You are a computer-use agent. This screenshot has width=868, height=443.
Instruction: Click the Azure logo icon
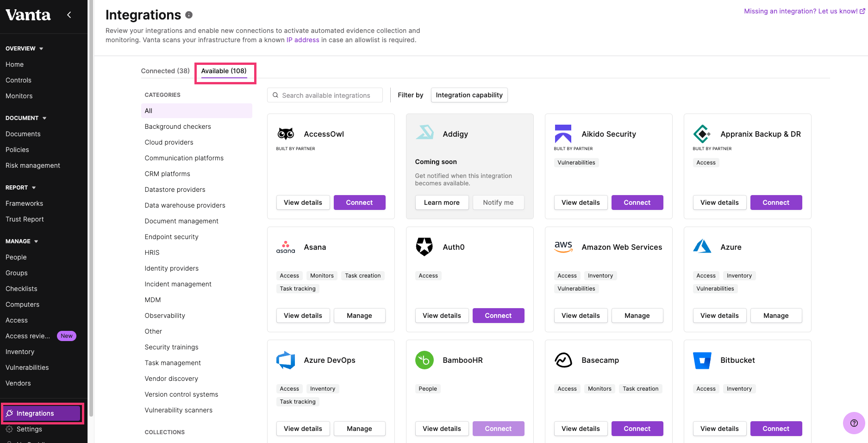tap(702, 246)
